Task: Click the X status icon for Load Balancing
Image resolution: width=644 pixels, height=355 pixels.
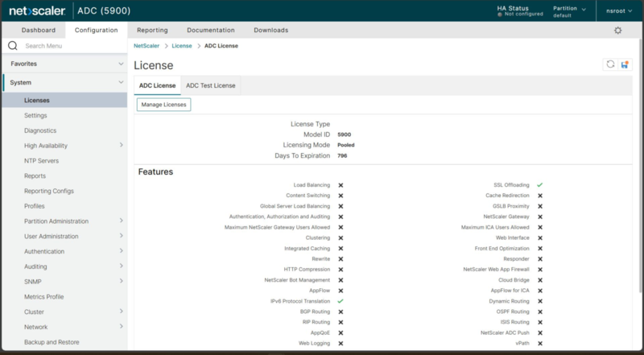Action: pyautogui.click(x=341, y=185)
